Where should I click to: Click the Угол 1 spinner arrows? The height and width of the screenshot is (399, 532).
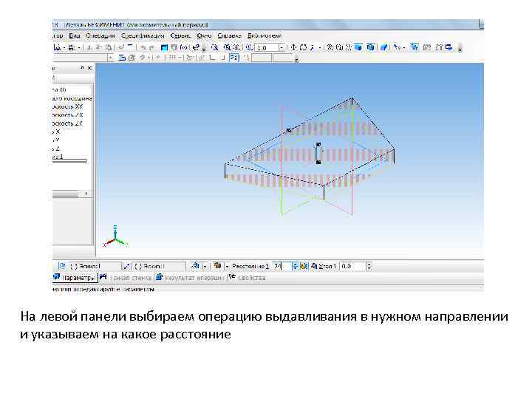point(369,266)
